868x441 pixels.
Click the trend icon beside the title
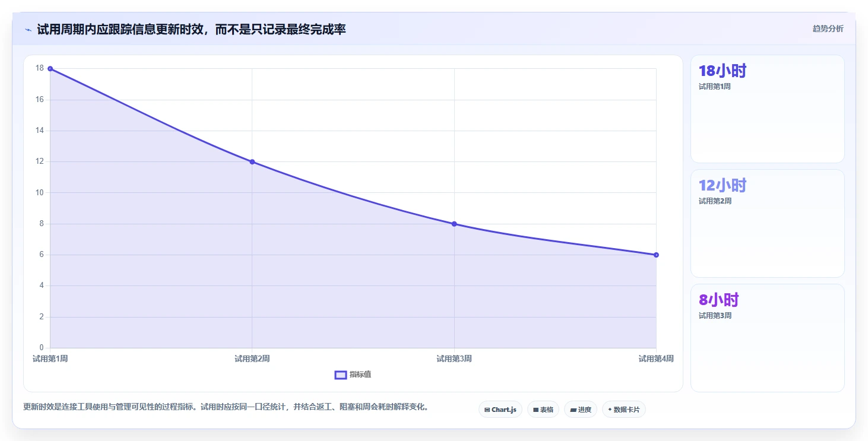click(28, 29)
